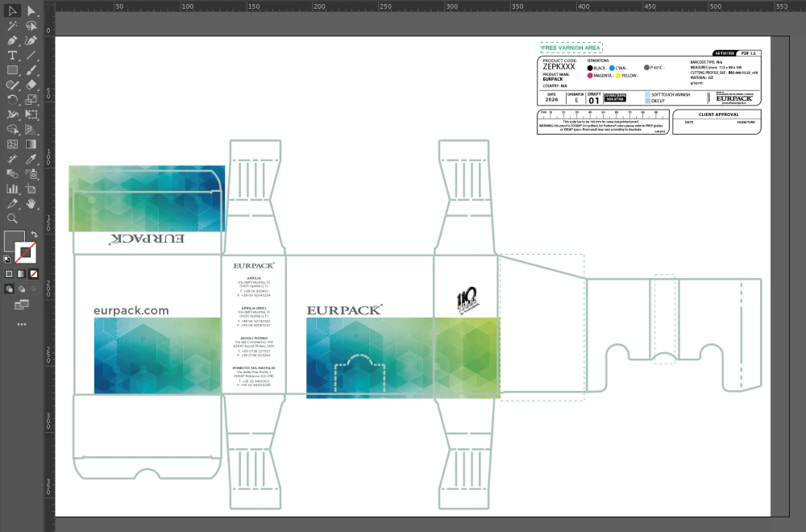Activate the Pen tool
This screenshot has height=532, width=806.
click(x=12, y=40)
